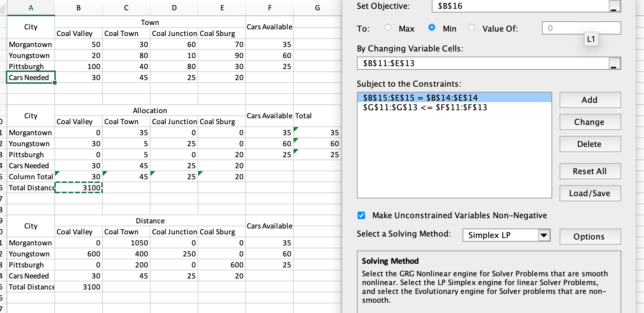The height and width of the screenshot is (313, 644).
Task: Click the Change constraint button
Action: [590, 122]
